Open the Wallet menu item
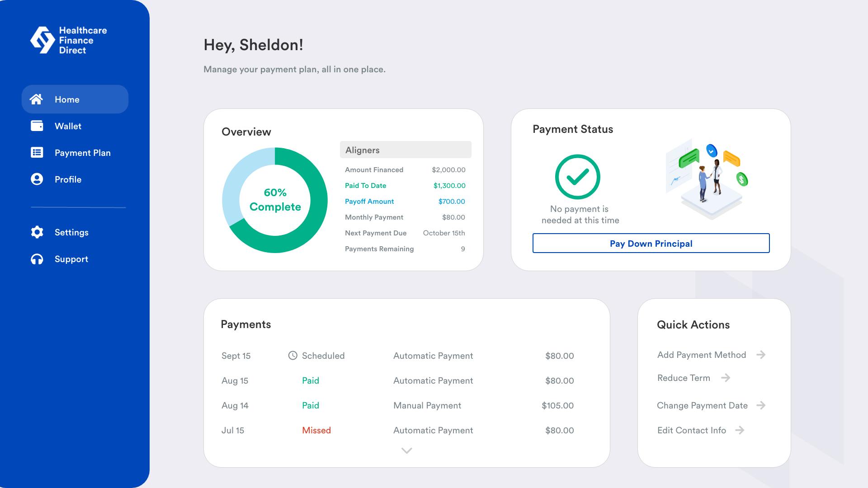The image size is (868, 488). point(68,126)
